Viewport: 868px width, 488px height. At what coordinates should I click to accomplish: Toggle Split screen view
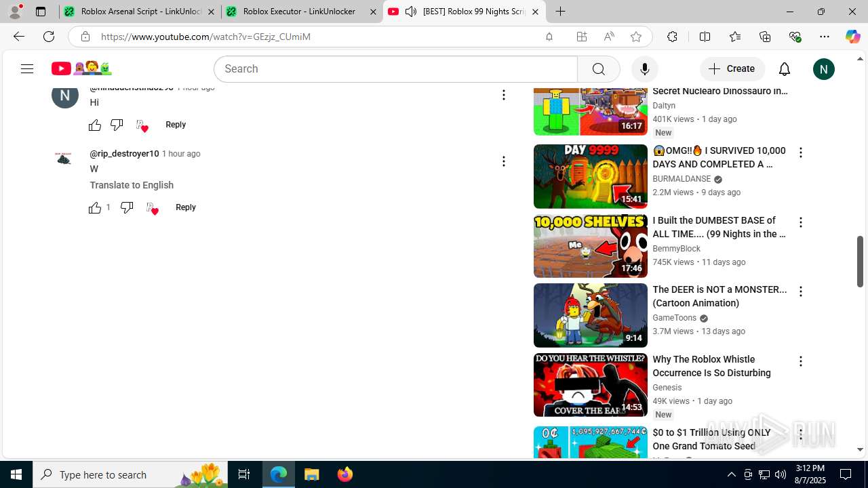(705, 37)
